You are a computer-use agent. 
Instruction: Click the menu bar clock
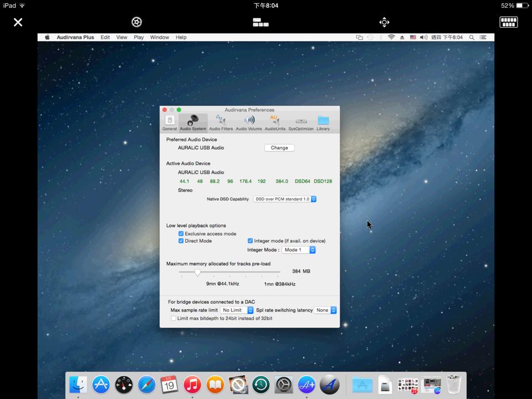tap(447, 37)
